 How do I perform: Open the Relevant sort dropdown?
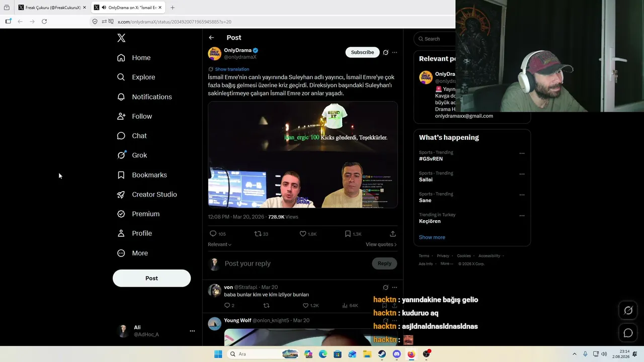pyautogui.click(x=220, y=244)
